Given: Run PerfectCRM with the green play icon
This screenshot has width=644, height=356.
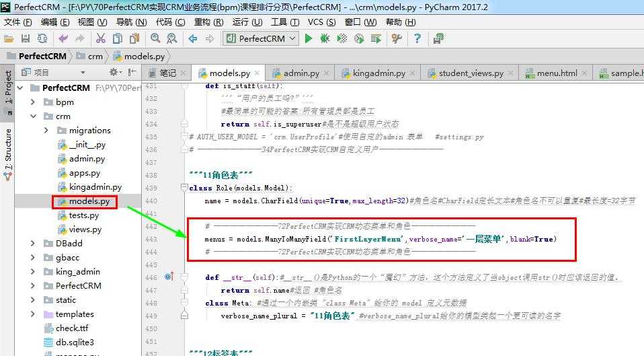Looking at the screenshot, I should coord(309,38).
